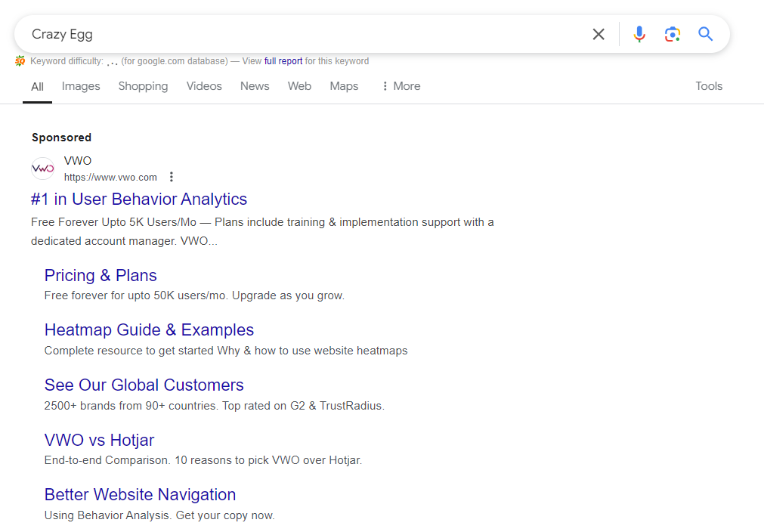Click the VWO favicon logo
This screenshot has height=532, width=764.
tap(43, 169)
